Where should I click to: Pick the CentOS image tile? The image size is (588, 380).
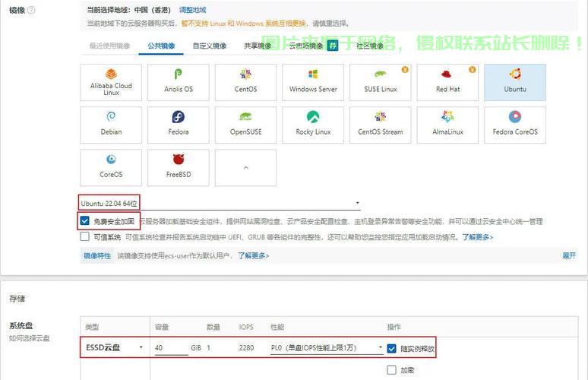pyautogui.click(x=245, y=82)
